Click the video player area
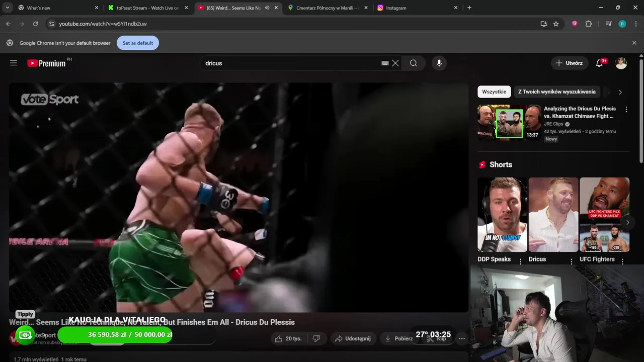Image resolution: width=644 pixels, height=362 pixels. click(x=238, y=198)
